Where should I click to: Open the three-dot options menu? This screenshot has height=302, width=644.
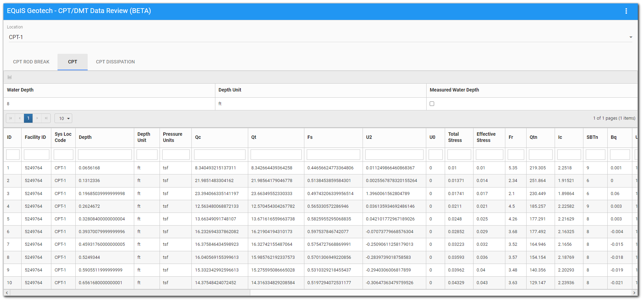pos(626,11)
